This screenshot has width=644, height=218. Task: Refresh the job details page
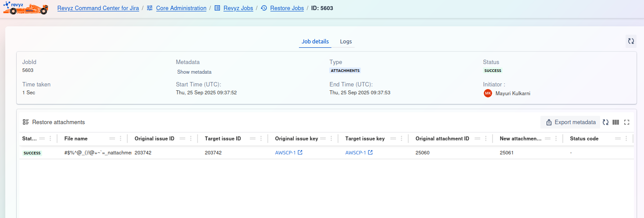coord(631,41)
